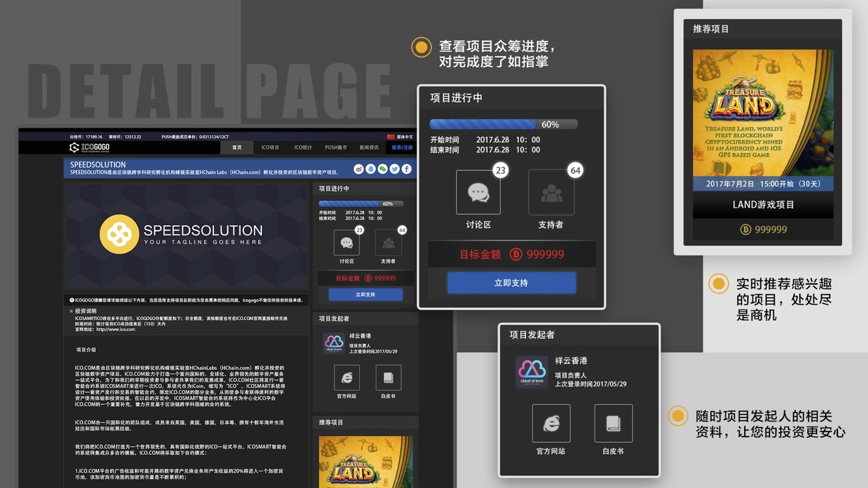Open the ICO项目 nav item
This screenshot has height=488, width=868.
pos(270,147)
